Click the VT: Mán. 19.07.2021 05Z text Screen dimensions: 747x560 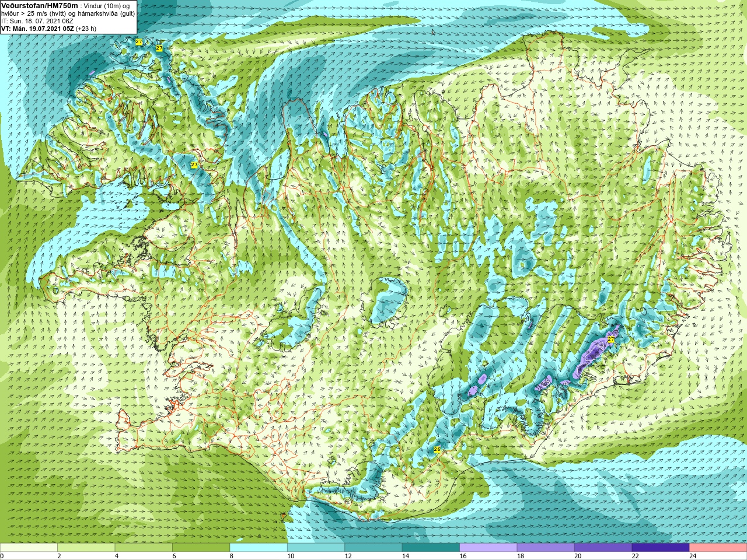pos(37,29)
